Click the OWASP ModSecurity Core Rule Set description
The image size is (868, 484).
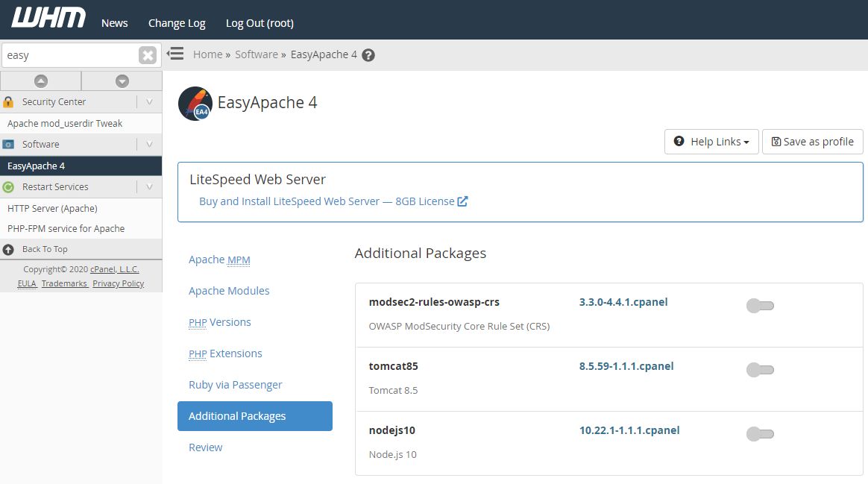click(x=459, y=327)
